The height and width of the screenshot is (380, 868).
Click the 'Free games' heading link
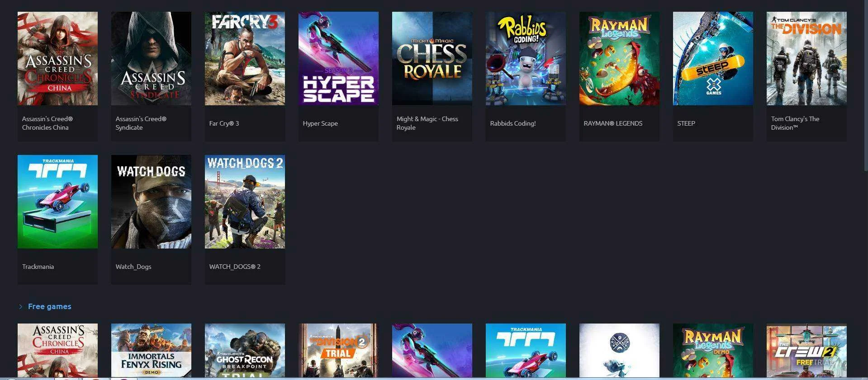pyautogui.click(x=50, y=306)
